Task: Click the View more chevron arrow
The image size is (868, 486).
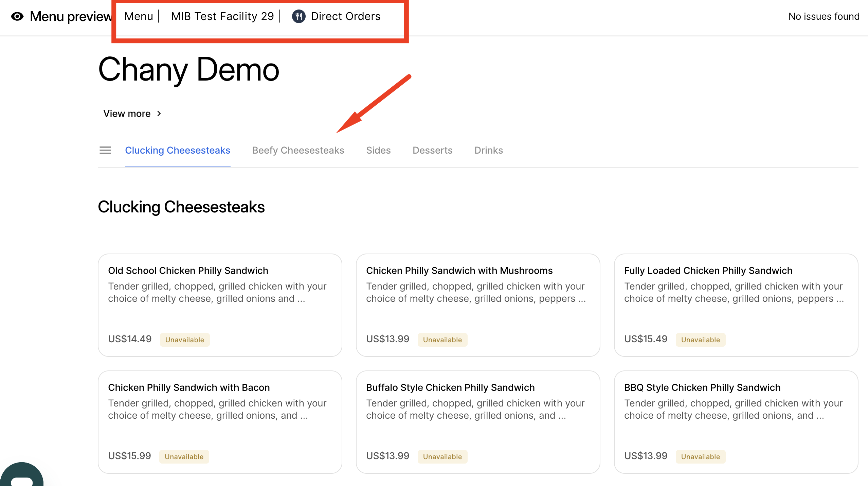Action: tap(159, 114)
